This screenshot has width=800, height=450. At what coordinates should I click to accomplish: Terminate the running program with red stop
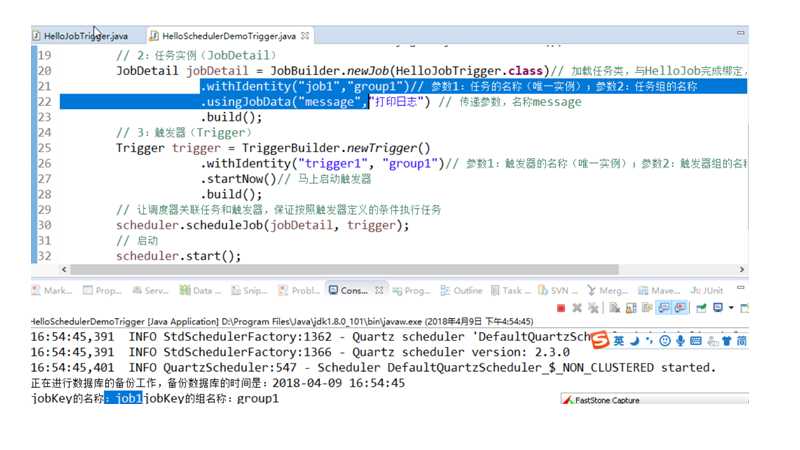[561, 308]
